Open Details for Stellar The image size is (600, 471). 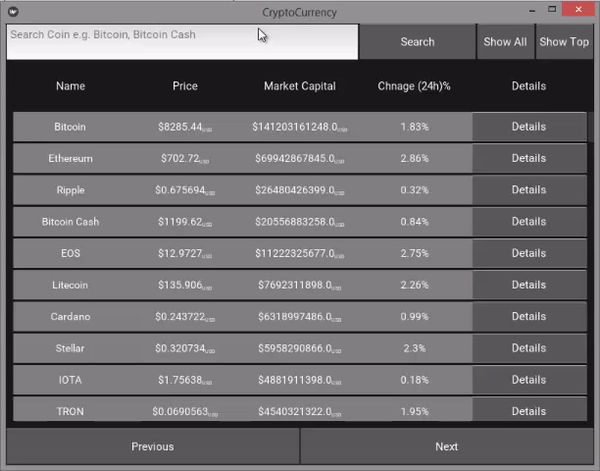(529, 348)
